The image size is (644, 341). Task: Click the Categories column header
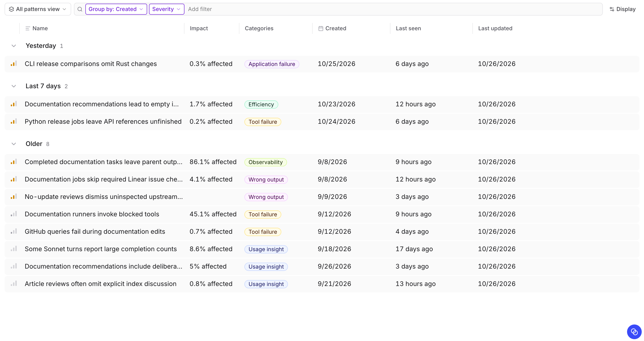[x=259, y=28]
